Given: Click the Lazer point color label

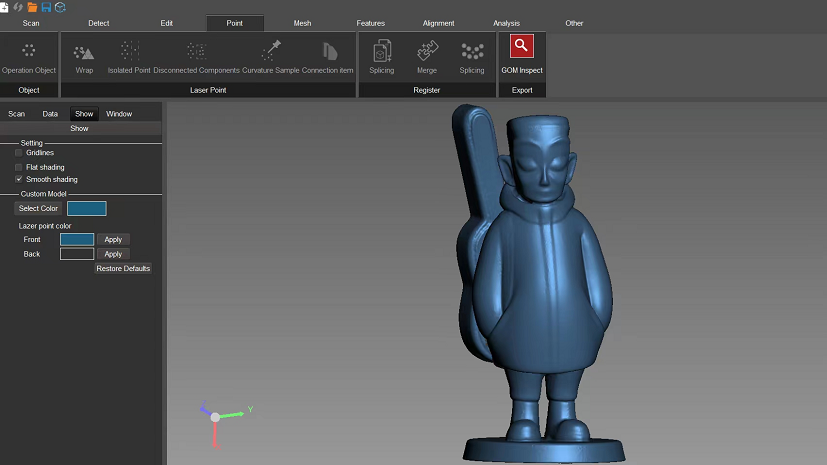Looking at the screenshot, I should coord(45,226).
